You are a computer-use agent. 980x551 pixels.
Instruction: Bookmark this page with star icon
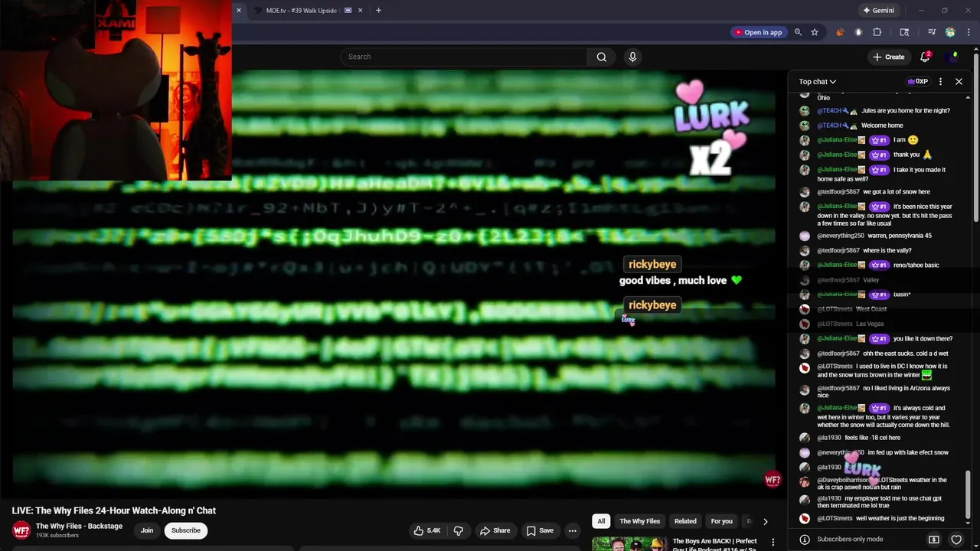click(x=815, y=32)
